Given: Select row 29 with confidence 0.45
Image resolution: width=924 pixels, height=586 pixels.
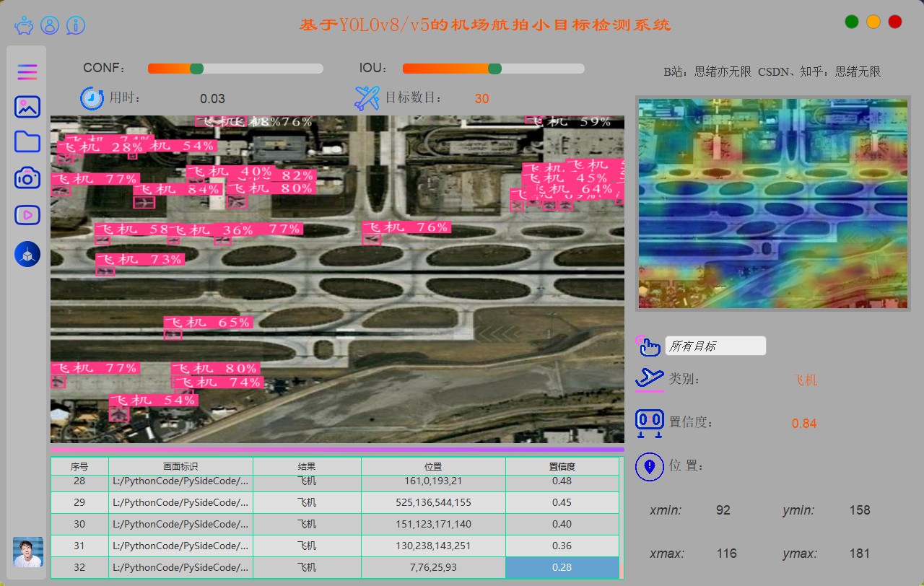Looking at the screenshot, I should 562,502.
